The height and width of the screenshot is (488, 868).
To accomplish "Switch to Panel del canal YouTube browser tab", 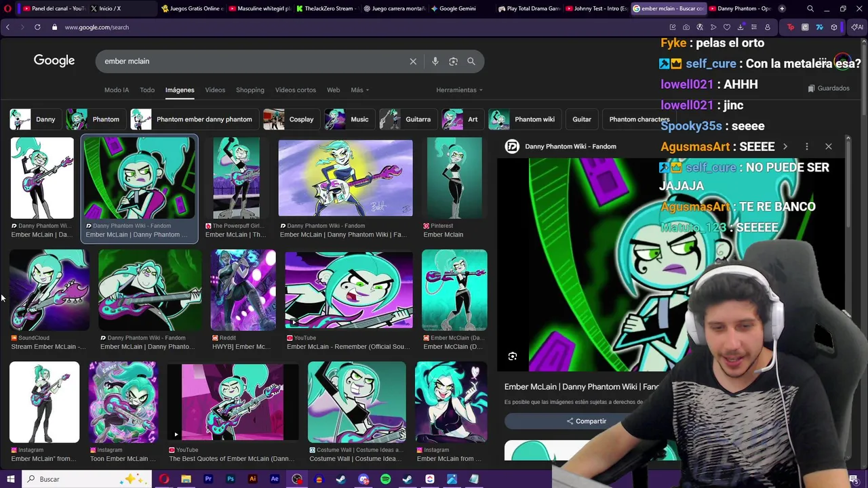I will click(53, 9).
